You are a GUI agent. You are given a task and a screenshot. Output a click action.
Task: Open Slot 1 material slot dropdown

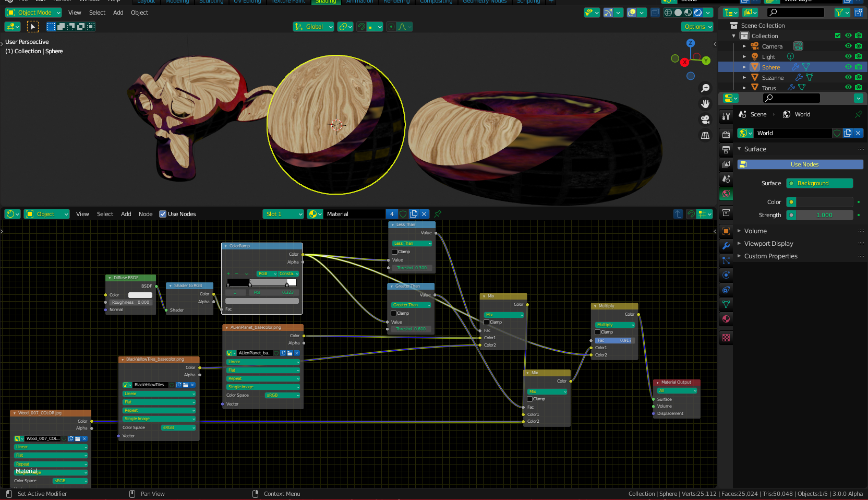283,214
